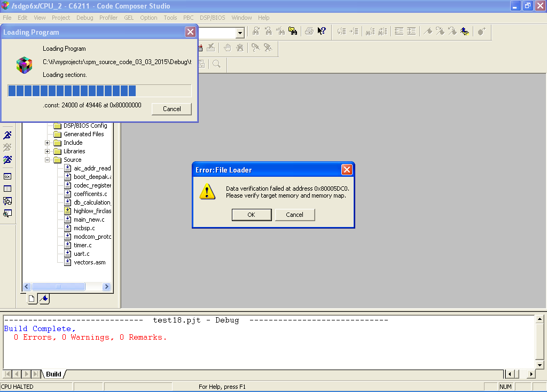Image resolution: width=547 pixels, height=392 pixels.
Task: Select mcbsp.c in project tree
Action: (x=84, y=228)
